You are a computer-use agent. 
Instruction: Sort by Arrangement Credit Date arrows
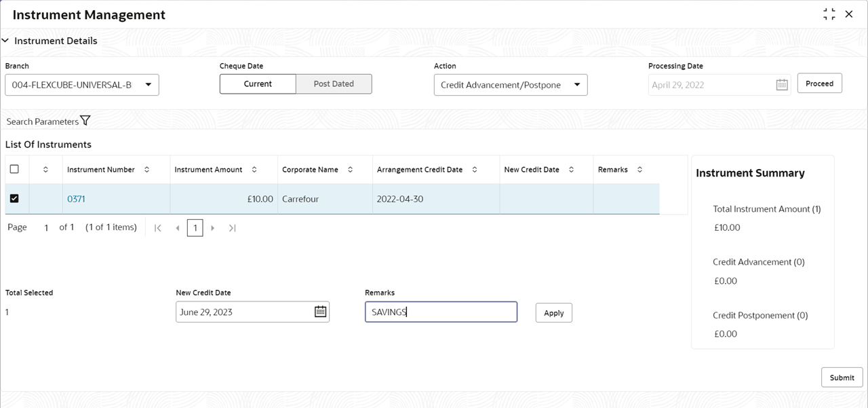pos(475,170)
